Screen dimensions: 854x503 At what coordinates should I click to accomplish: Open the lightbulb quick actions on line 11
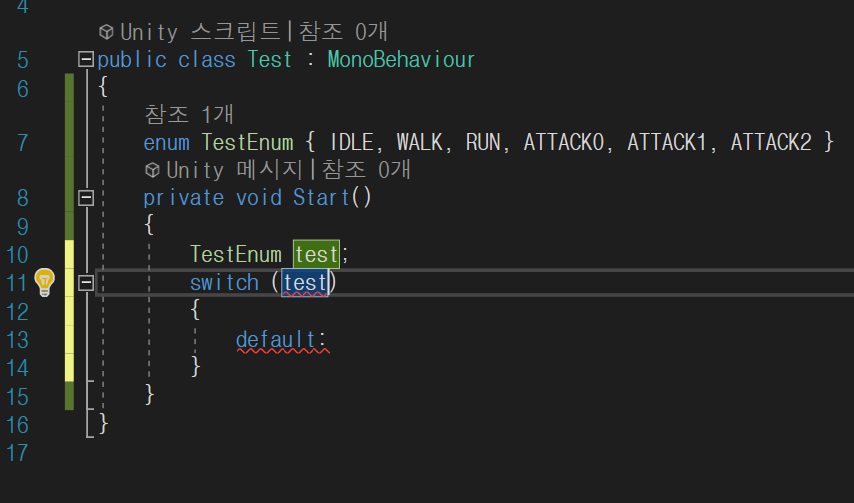(45, 282)
